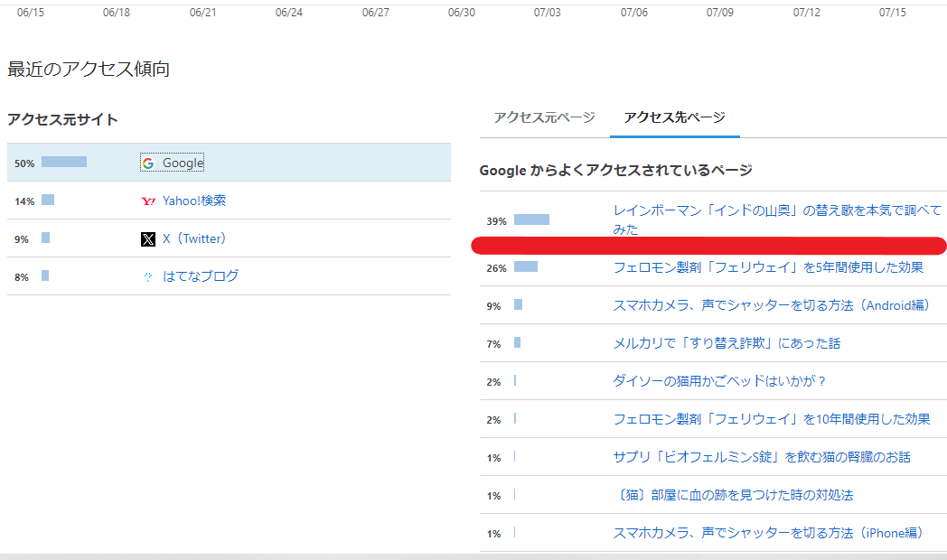The width and height of the screenshot is (947, 560).
Task: Open the Yahoo!検索 referrer link
Action: coord(194,201)
